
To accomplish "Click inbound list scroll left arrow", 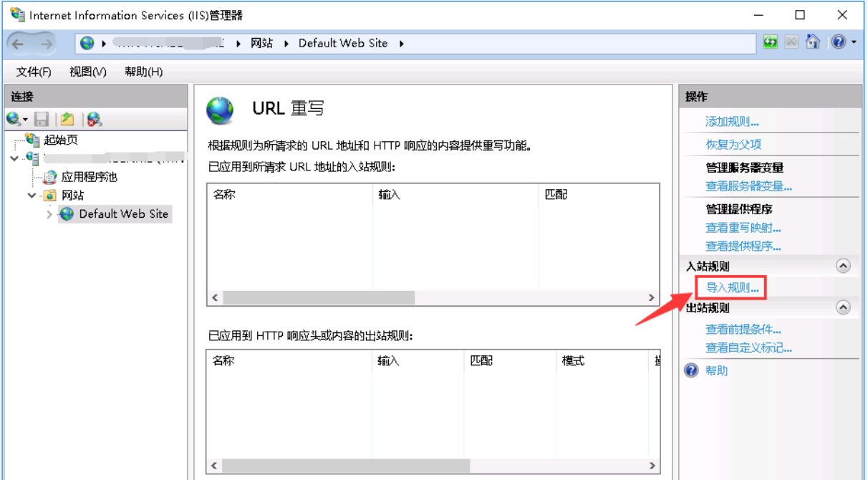I will [215, 297].
